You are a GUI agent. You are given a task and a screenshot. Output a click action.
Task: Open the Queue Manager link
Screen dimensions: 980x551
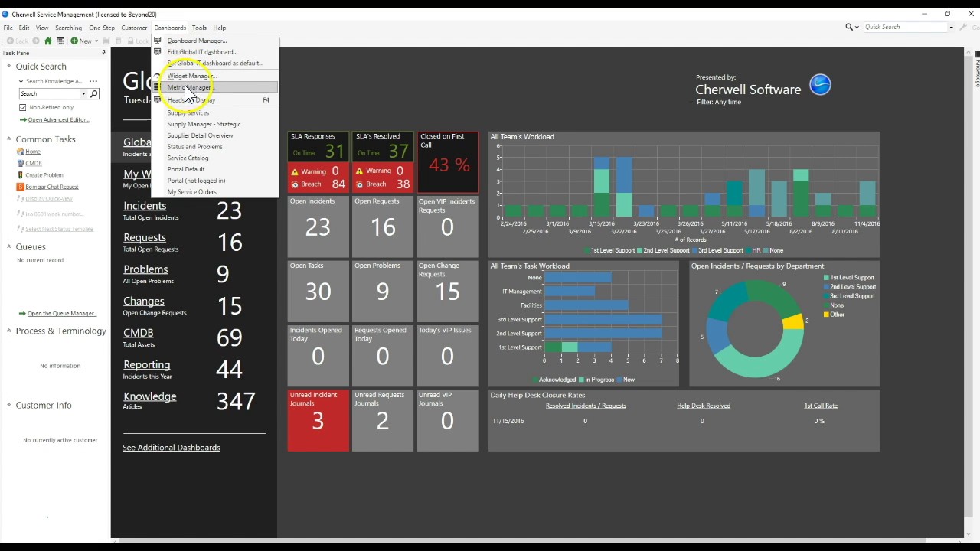tap(62, 314)
